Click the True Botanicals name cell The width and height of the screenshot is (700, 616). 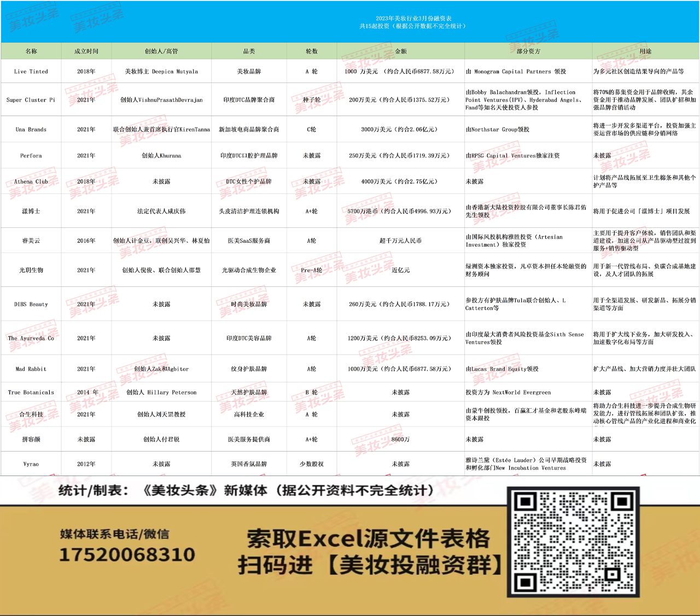tap(31, 392)
